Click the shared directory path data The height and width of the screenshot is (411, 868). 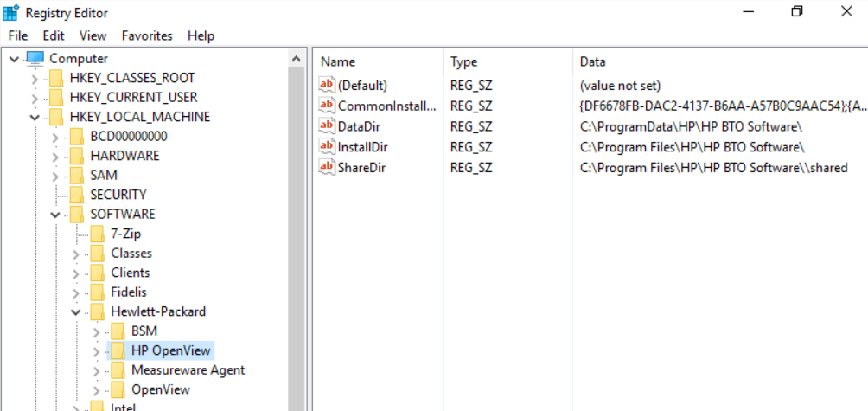(714, 167)
